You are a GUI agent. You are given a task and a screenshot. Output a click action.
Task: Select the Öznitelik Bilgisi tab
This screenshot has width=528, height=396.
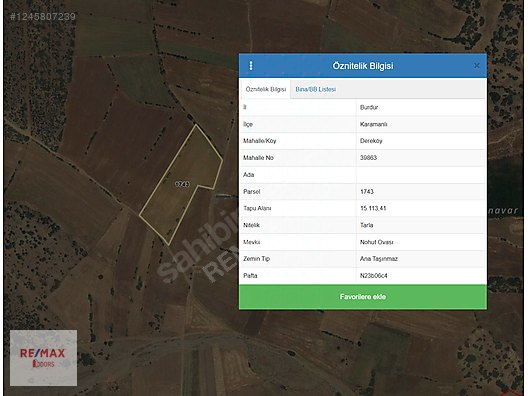coord(266,89)
